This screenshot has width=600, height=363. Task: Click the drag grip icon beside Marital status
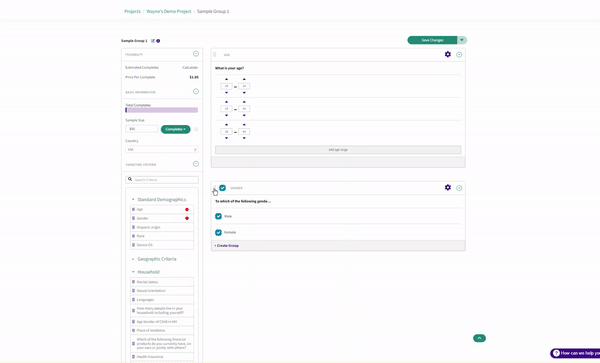(x=133, y=282)
